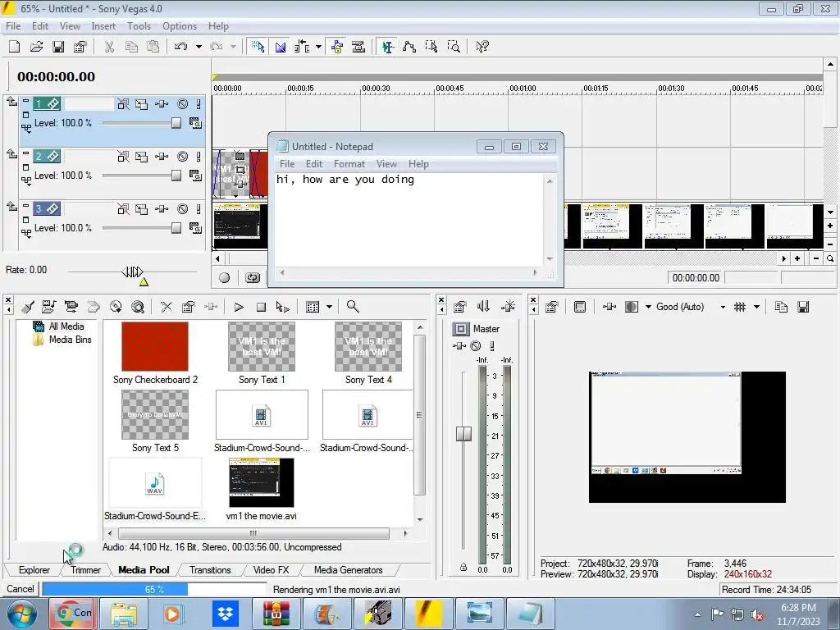
Task: Open the Undo history dropdown arrow
Action: pyautogui.click(x=199, y=47)
